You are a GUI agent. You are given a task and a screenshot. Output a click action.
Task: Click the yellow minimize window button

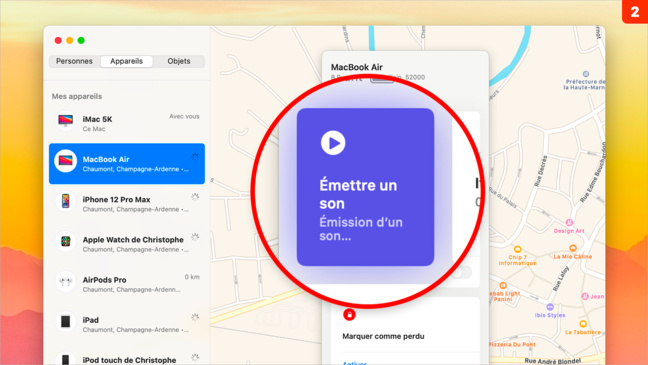[x=69, y=40]
